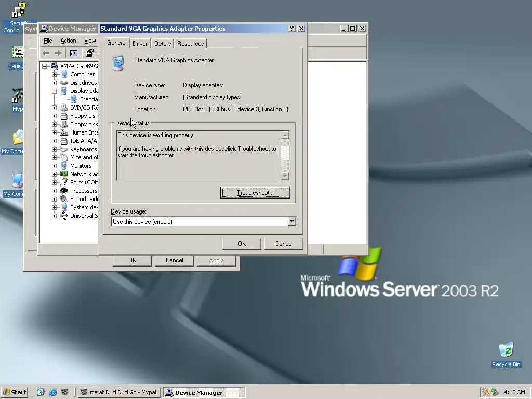This screenshot has width=532, height=399.
Task: Click the Universal Serial Bus icon
Action: click(64, 216)
